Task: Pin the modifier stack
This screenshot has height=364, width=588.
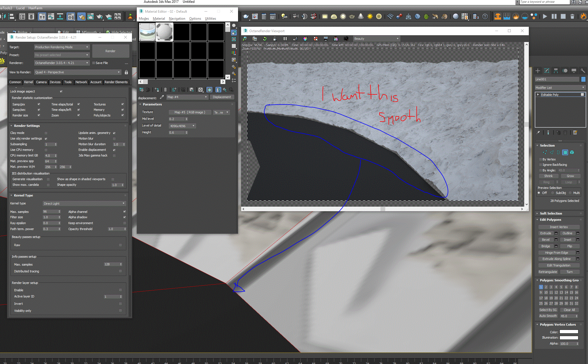Action: [538, 133]
